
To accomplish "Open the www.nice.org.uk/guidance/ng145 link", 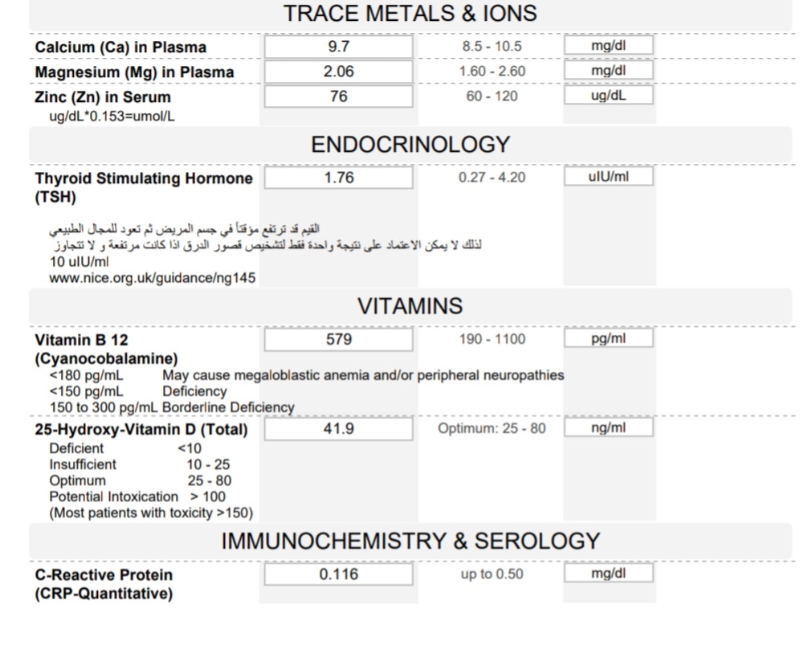I will (x=153, y=278).
